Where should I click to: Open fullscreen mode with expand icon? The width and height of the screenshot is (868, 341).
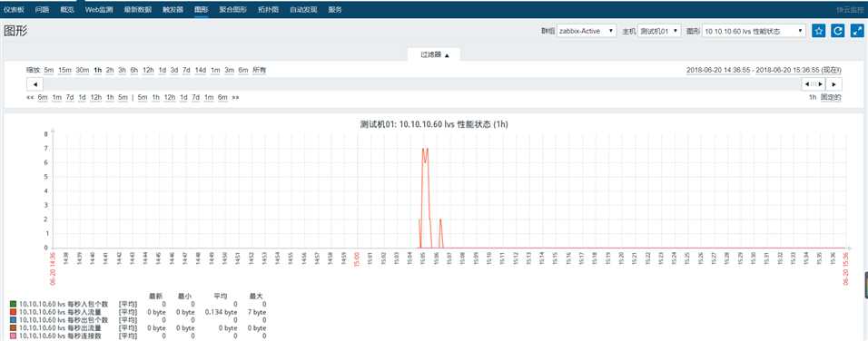point(857,31)
